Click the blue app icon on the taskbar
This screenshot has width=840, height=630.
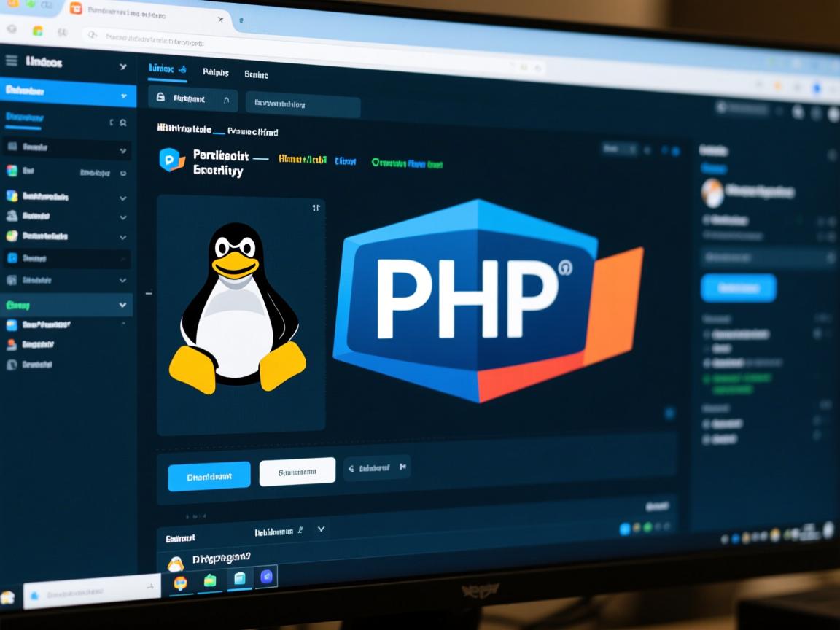[x=265, y=577]
